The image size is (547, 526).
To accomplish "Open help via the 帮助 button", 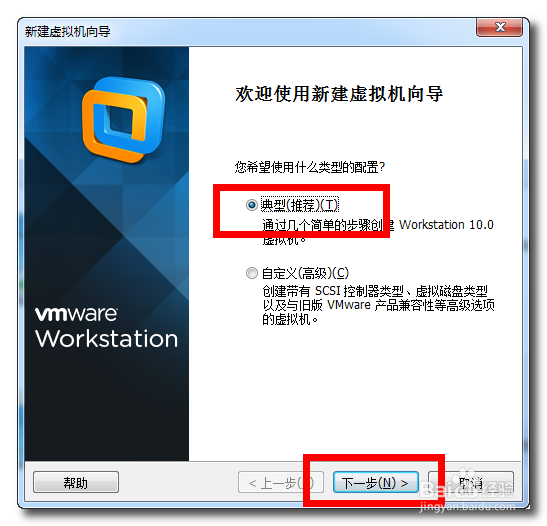I will [76, 482].
